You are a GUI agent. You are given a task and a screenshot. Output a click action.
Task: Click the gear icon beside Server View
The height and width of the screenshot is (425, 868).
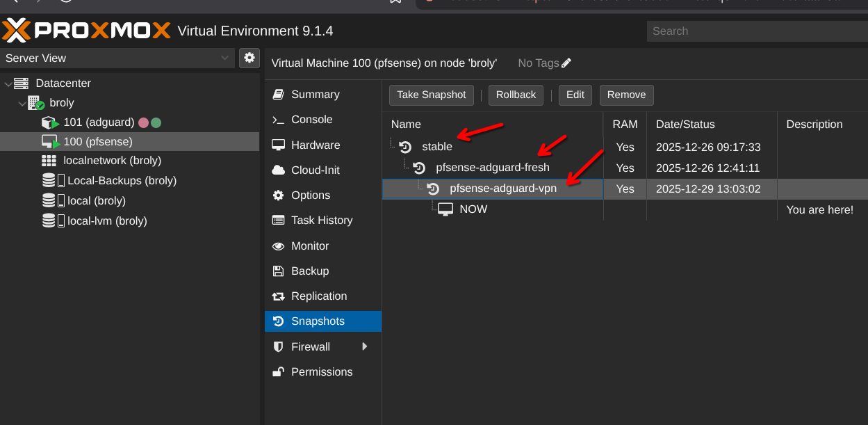coord(249,58)
